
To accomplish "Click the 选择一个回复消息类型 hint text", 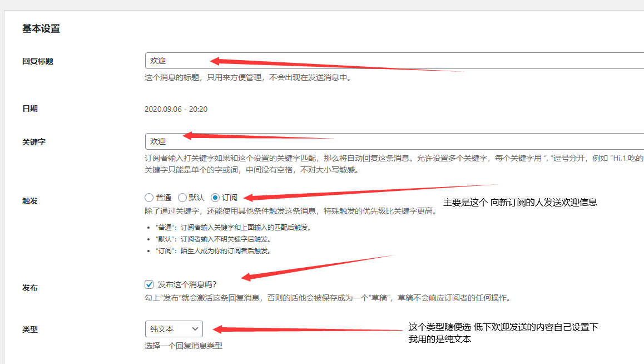I will pyautogui.click(x=184, y=346).
